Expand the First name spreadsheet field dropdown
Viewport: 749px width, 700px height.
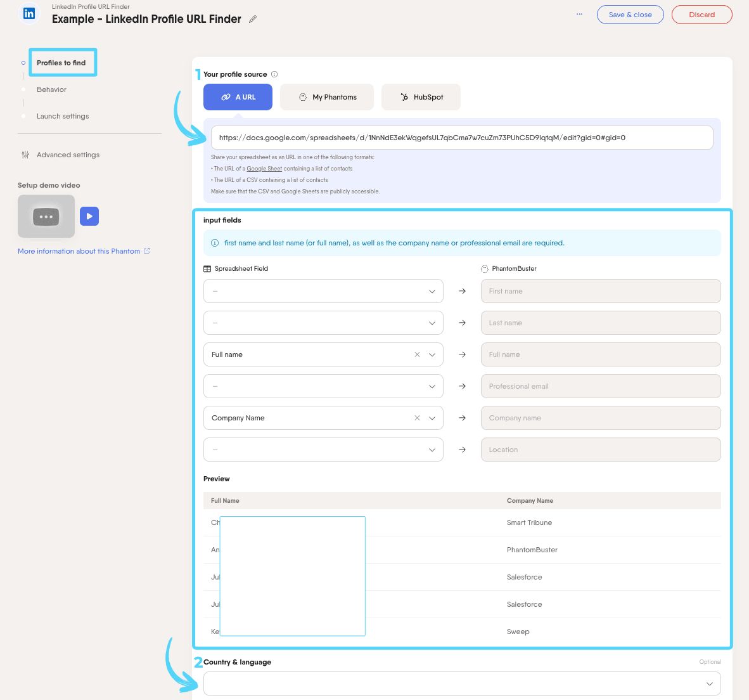tap(323, 291)
